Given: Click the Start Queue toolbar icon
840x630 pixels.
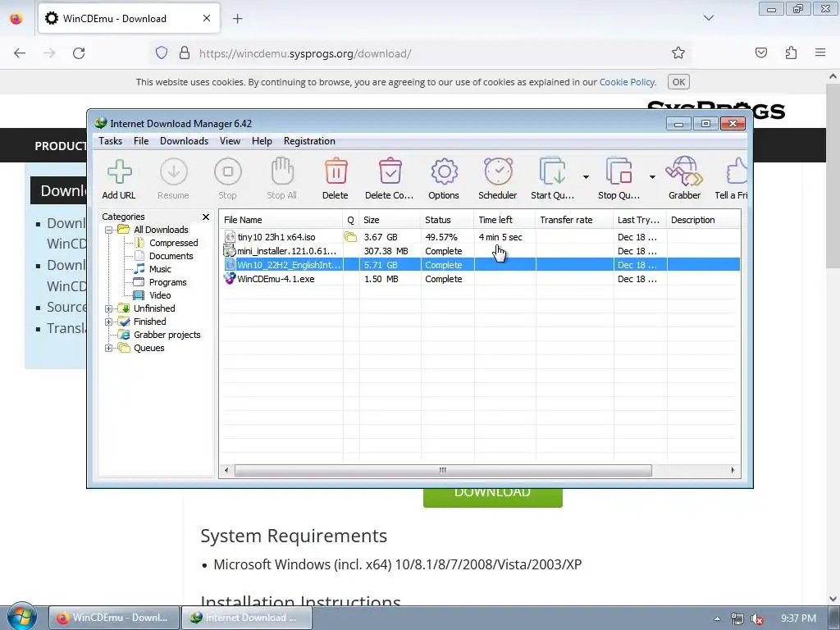Looking at the screenshot, I should click(552, 171).
